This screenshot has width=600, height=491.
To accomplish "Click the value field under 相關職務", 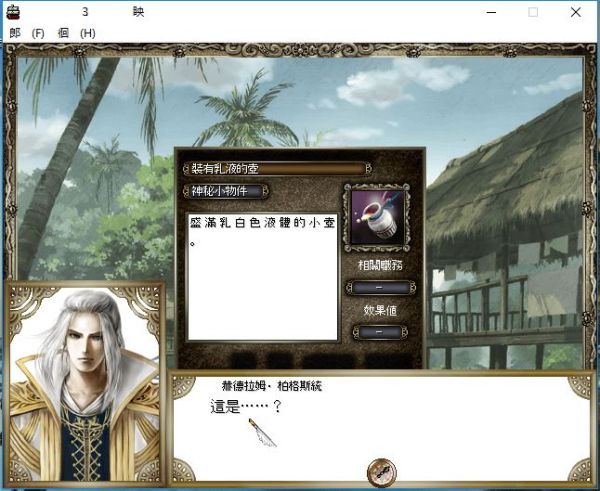I will click(x=380, y=288).
